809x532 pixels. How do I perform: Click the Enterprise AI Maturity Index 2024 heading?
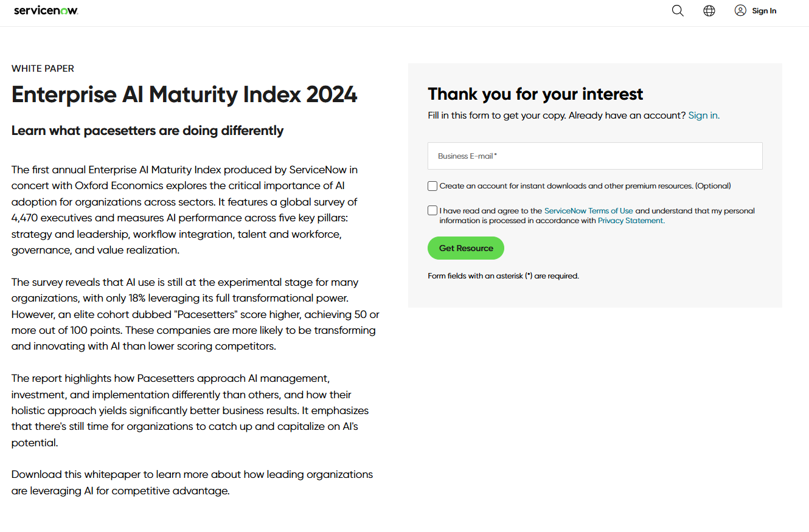point(184,95)
